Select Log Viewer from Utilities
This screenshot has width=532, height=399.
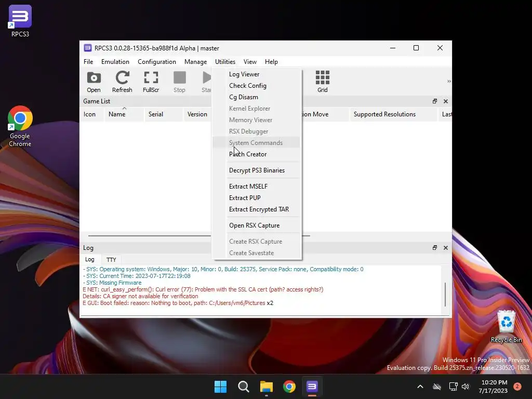click(256, 74)
